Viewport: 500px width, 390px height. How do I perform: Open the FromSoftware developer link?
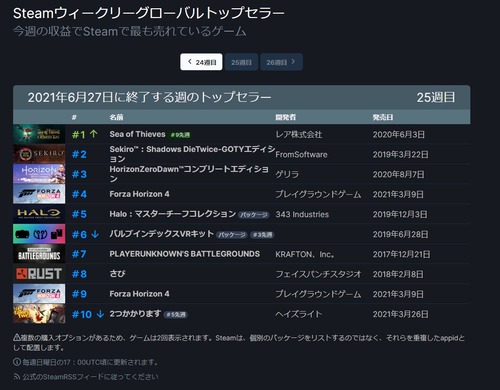pyautogui.click(x=301, y=155)
